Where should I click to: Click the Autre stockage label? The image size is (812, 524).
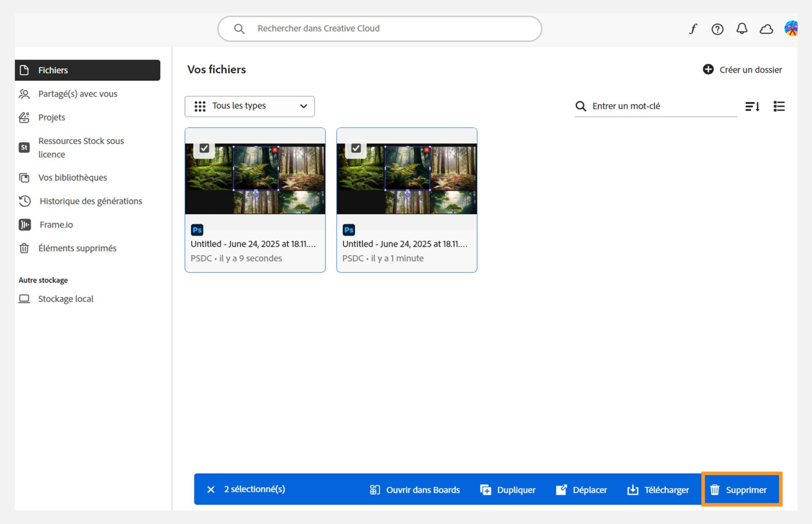tap(43, 280)
